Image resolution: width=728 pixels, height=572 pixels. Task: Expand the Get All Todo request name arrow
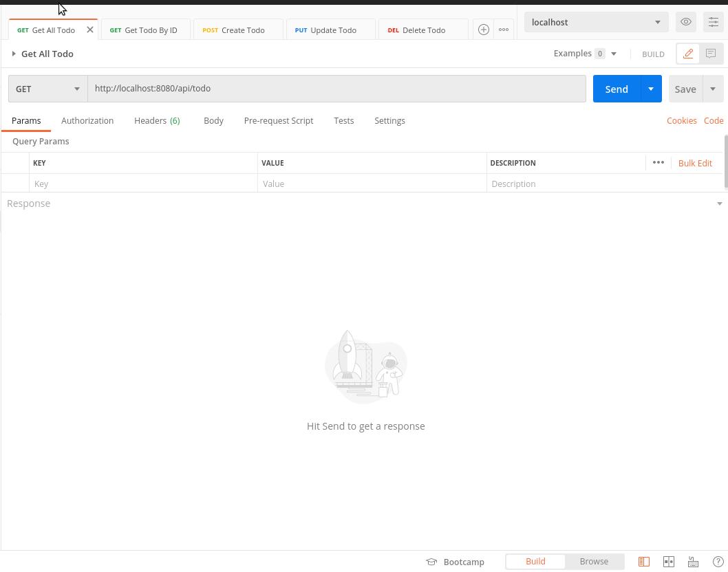[14, 54]
